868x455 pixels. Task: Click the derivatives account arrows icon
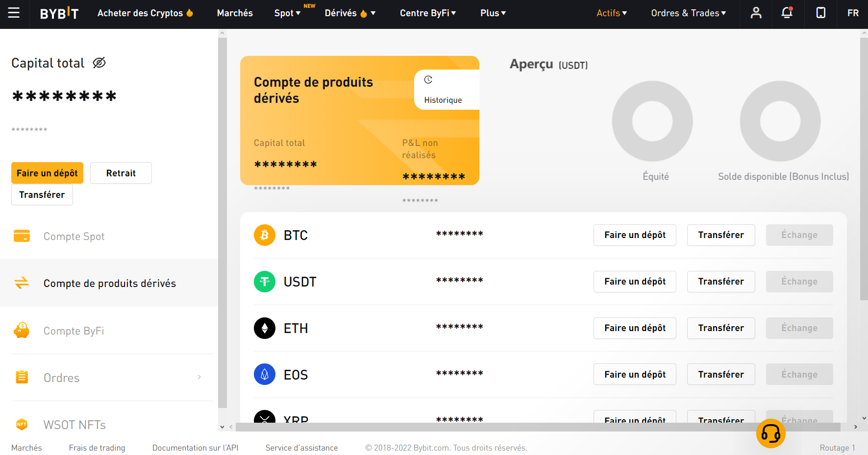(22, 283)
